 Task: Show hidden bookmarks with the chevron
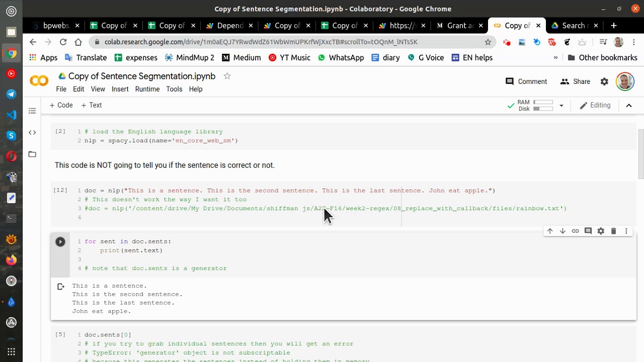555,57
